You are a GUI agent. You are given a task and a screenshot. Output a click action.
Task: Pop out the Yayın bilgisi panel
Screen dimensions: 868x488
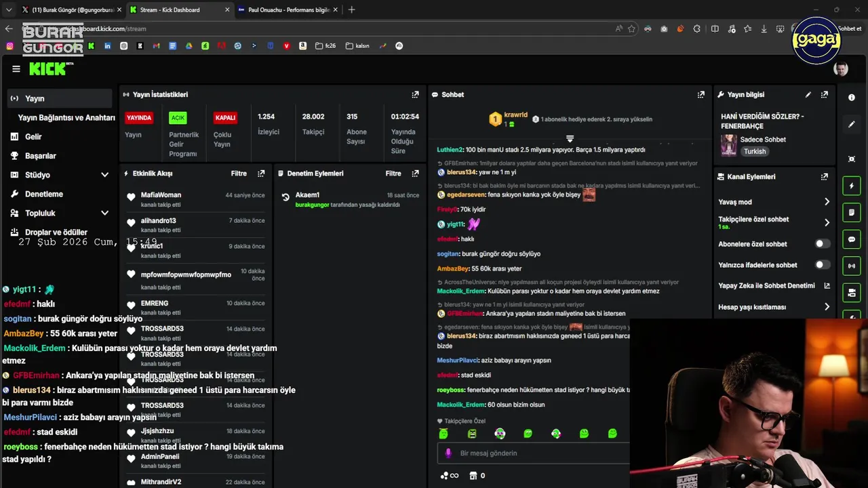point(824,95)
